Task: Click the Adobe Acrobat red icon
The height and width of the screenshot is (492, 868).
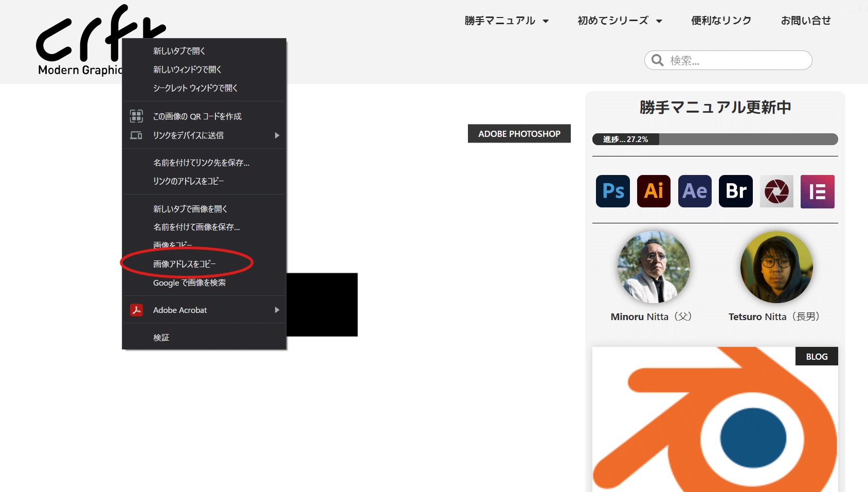Action: click(136, 310)
